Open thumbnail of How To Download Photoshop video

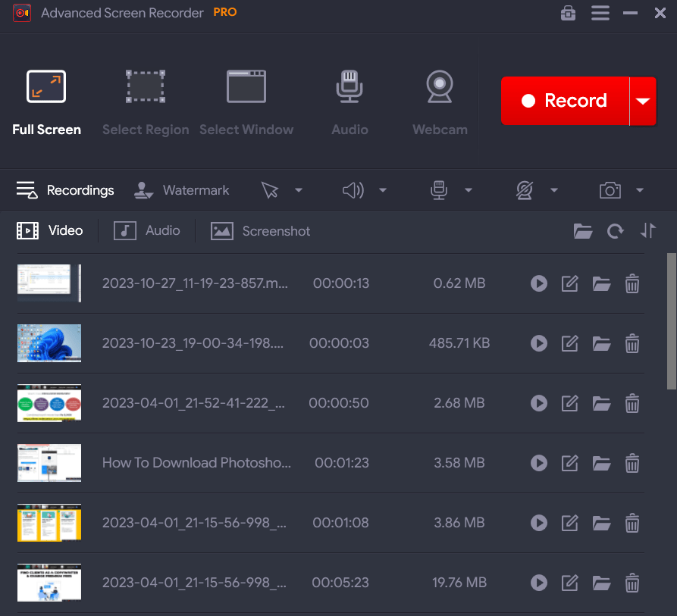(49, 462)
